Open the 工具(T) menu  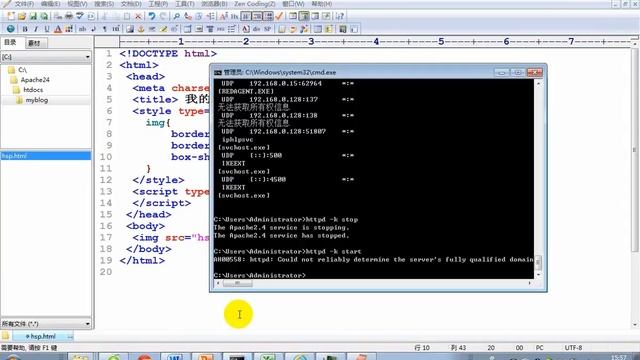pos(184,4)
